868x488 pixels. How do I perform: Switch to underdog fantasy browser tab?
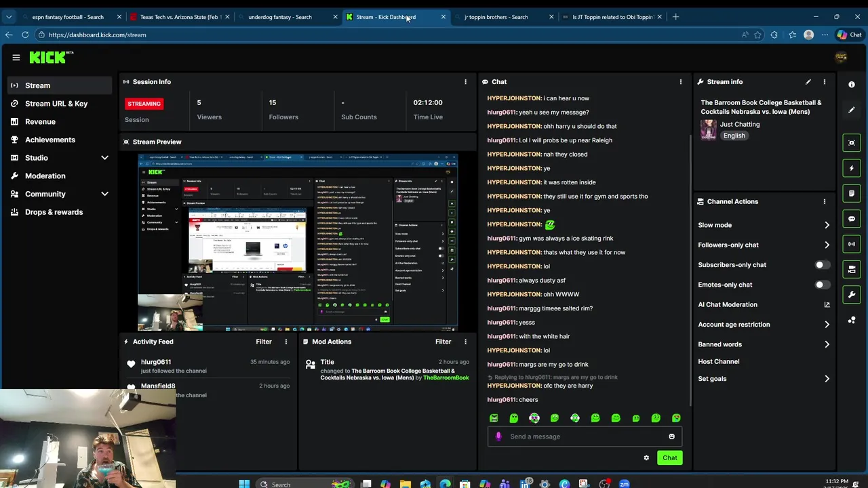(x=288, y=17)
